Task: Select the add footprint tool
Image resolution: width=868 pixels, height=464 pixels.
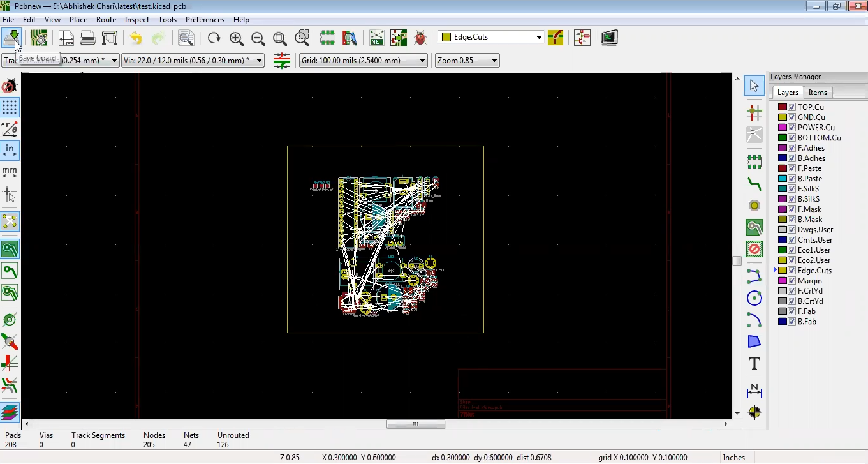Action: (754, 162)
